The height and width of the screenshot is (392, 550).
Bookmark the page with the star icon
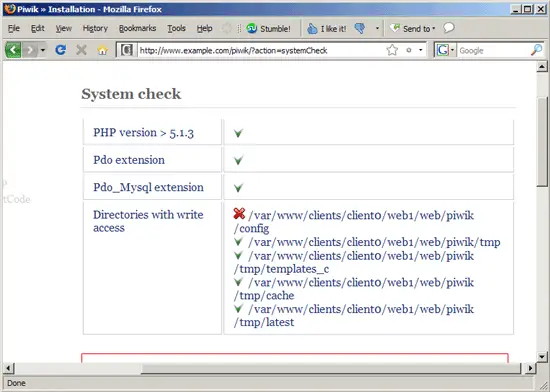tap(392, 50)
